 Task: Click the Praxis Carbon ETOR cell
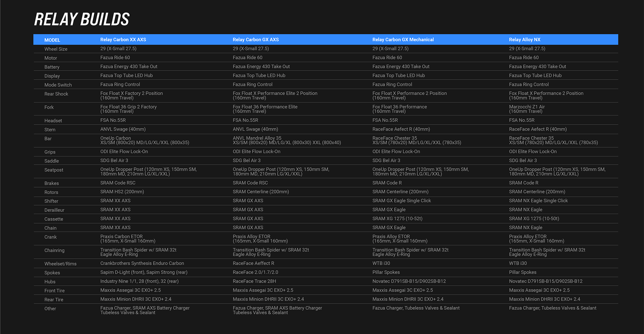(128, 239)
